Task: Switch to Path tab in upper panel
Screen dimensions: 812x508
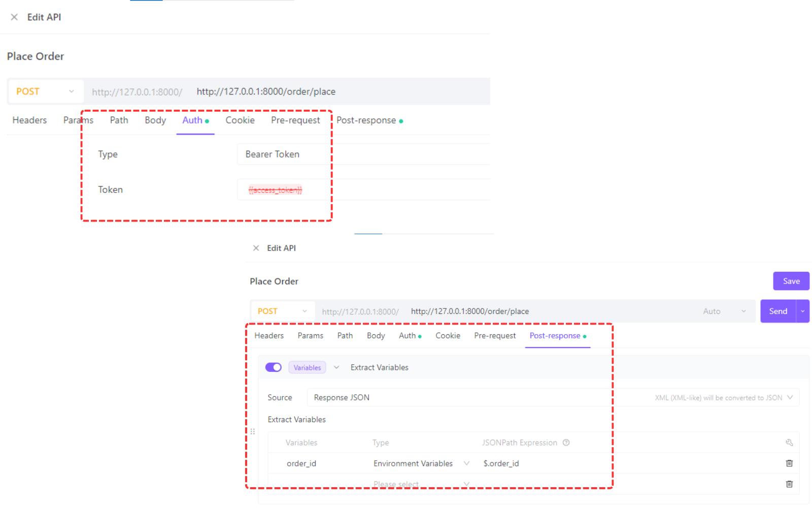Action: [119, 120]
